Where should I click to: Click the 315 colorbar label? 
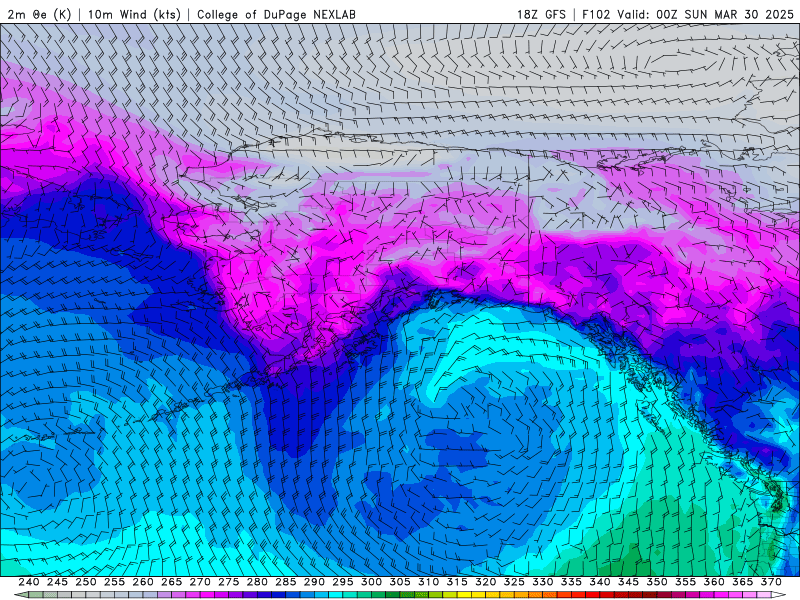[x=457, y=582]
